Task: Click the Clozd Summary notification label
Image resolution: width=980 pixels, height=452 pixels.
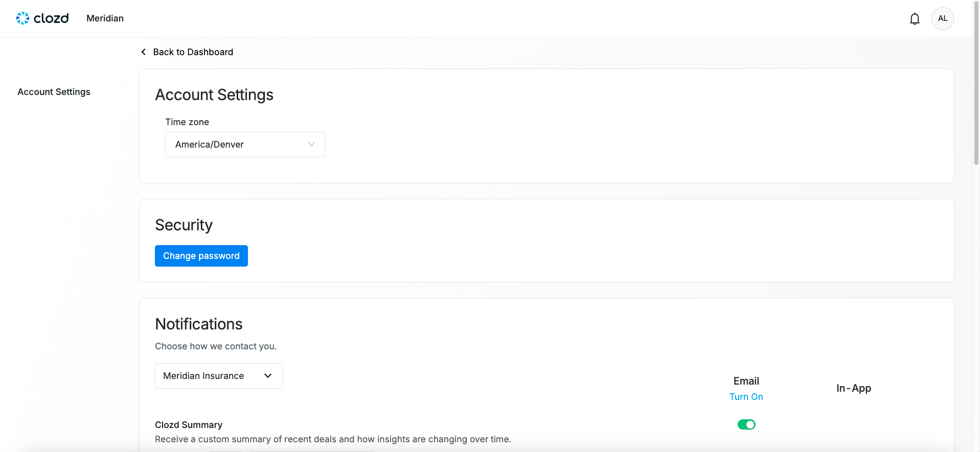Action: pyautogui.click(x=189, y=425)
